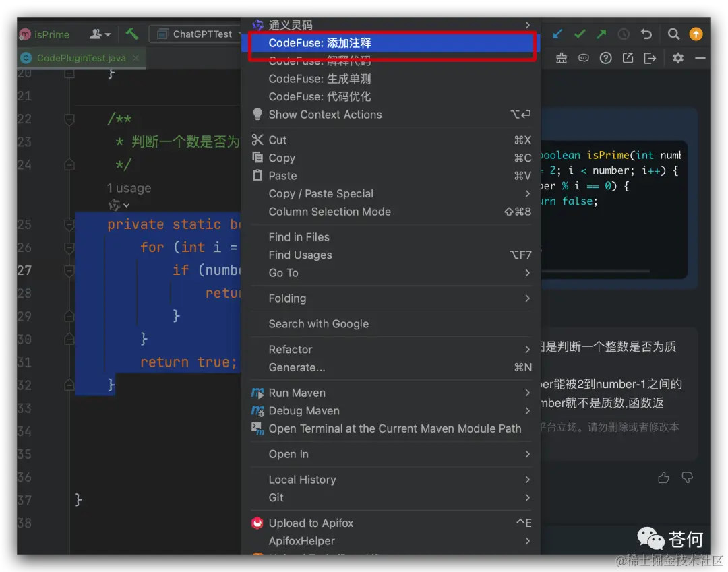Image resolution: width=728 pixels, height=572 pixels.
Task: Click the return true; statement
Action: tap(189, 362)
